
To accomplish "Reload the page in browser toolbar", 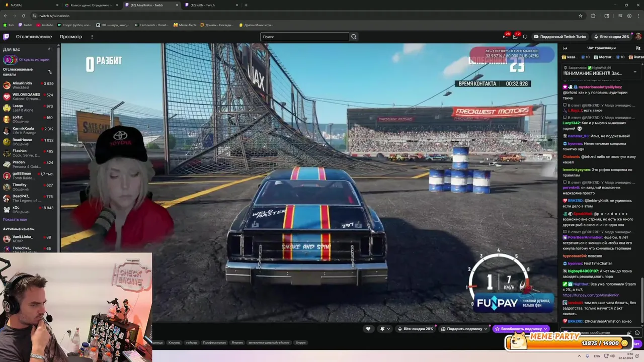I will pos(24,16).
